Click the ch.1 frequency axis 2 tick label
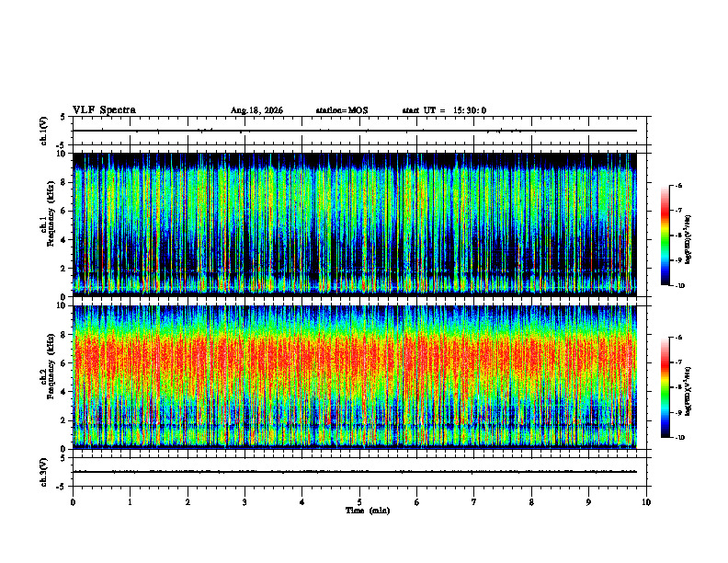The height and width of the screenshot is (563, 728). pos(64,269)
